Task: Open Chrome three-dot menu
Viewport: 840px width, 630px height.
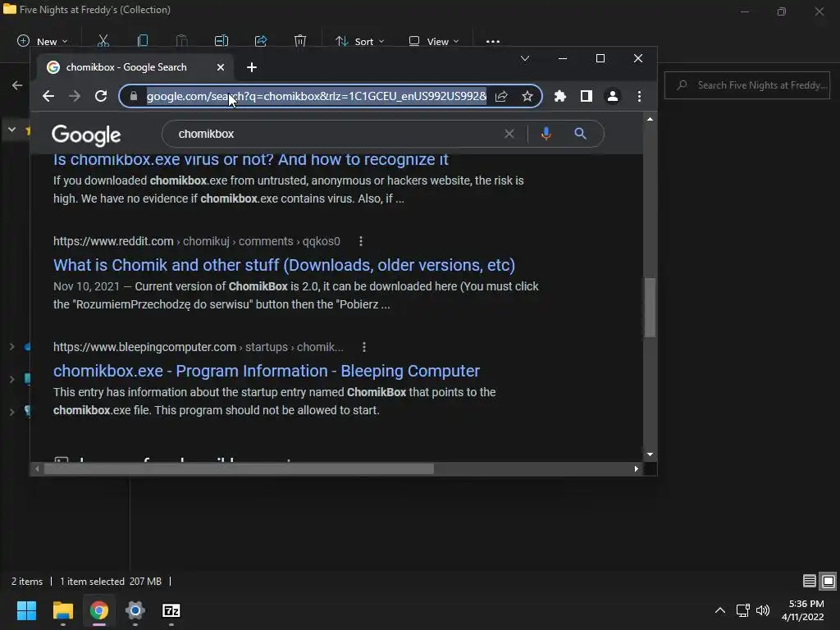Action: (639, 97)
